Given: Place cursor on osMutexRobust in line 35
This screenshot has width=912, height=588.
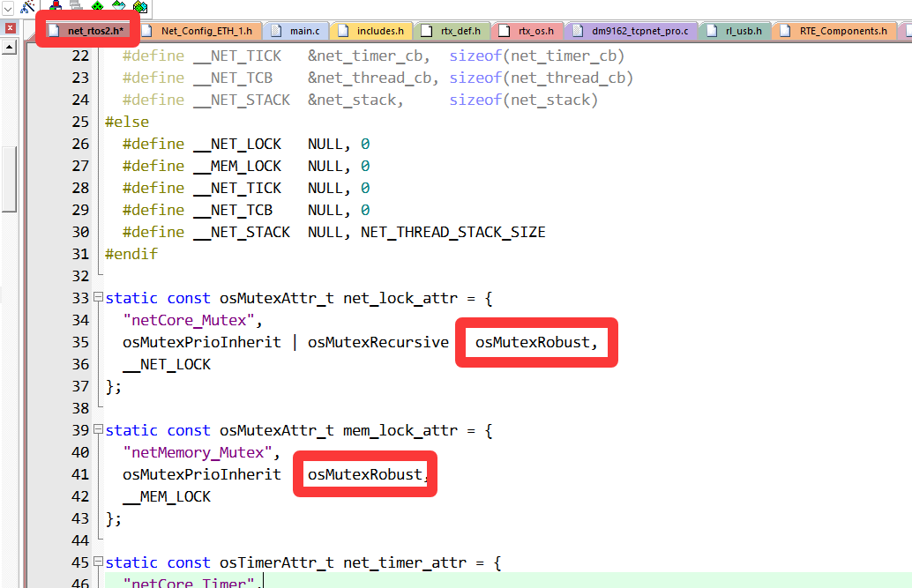Looking at the screenshot, I should pyautogui.click(x=532, y=342).
